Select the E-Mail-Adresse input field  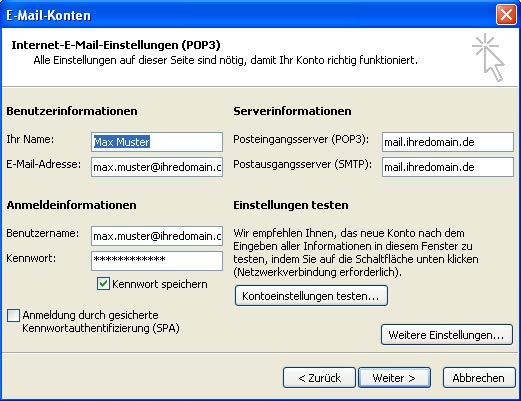(157, 167)
